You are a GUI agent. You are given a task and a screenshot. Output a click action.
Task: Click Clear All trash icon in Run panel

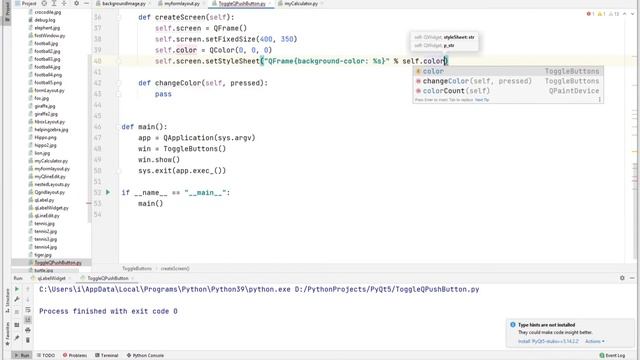point(28,340)
